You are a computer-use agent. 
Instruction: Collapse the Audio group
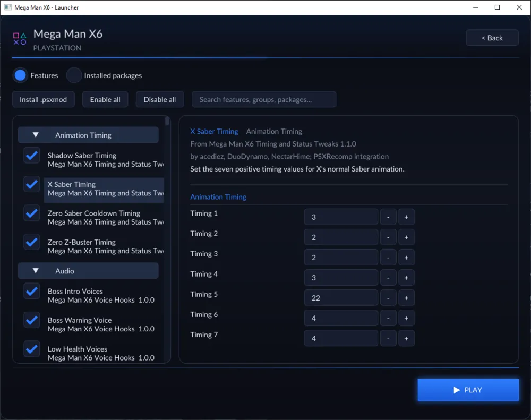coord(88,271)
